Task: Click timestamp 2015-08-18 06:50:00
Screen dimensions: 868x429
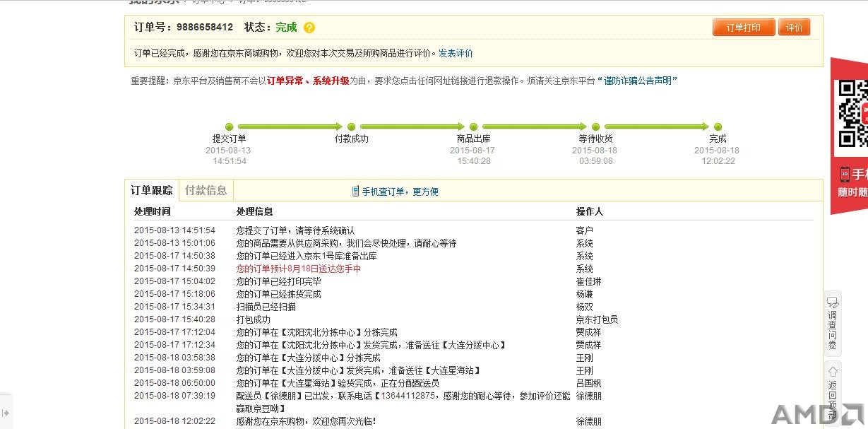Action: coord(174,383)
